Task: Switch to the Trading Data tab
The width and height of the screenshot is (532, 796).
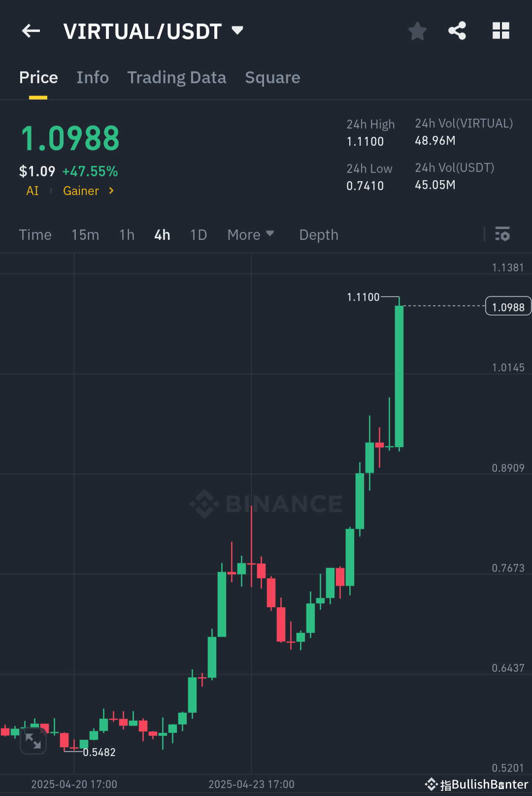Action: (177, 77)
